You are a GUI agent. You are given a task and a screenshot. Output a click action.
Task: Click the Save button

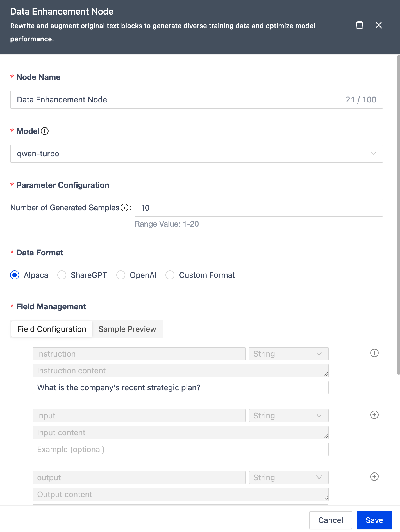374,520
